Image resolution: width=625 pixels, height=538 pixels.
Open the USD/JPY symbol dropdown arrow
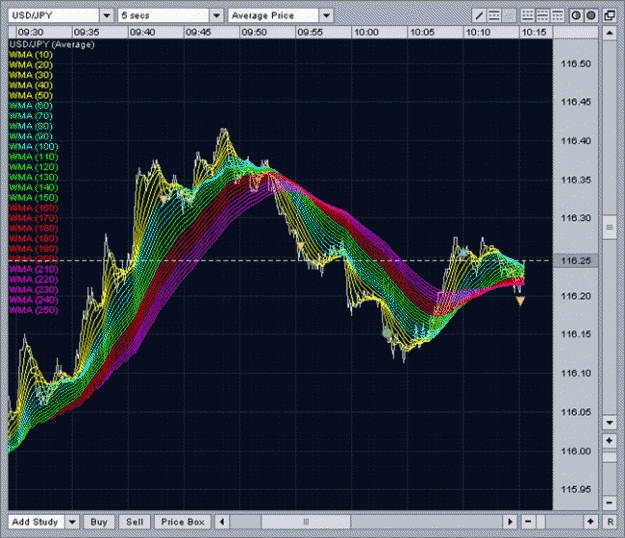pyautogui.click(x=106, y=16)
